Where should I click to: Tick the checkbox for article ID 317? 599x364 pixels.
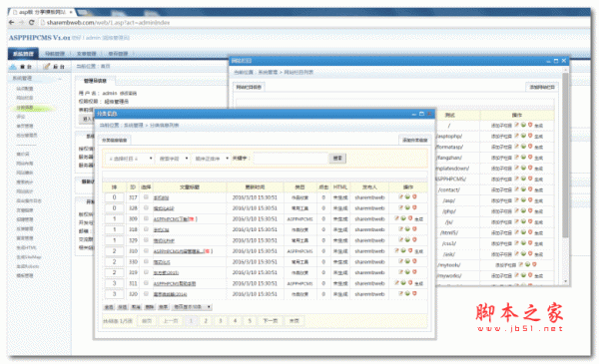tap(146, 197)
